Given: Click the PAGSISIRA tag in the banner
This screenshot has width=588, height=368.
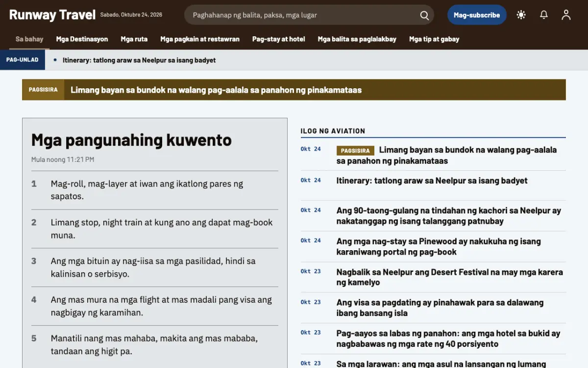Looking at the screenshot, I should [43, 90].
